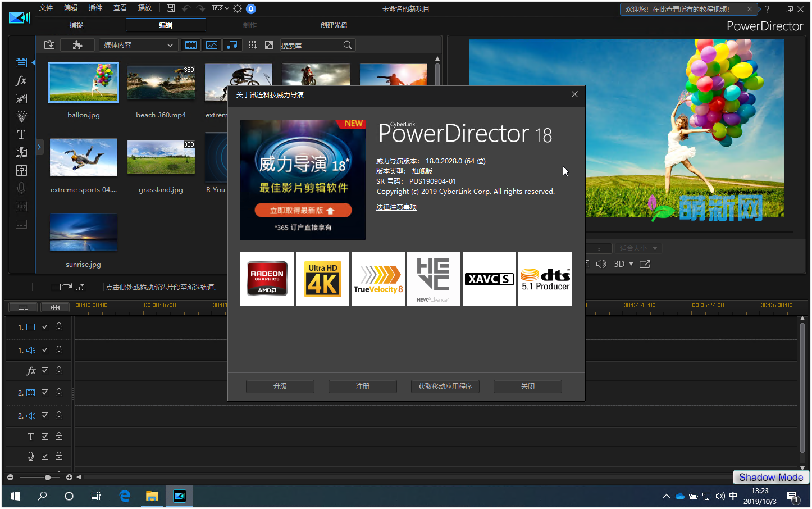Open the Chapter Room sidebar icon
The image size is (812, 509).
coord(21,206)
